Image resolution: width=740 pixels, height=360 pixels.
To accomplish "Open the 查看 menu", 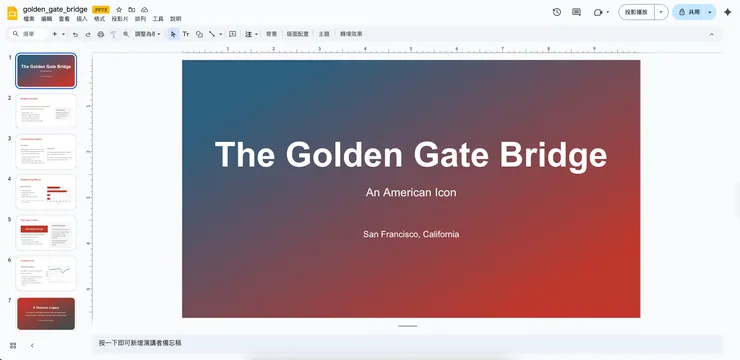I will [x=64, y=19].
